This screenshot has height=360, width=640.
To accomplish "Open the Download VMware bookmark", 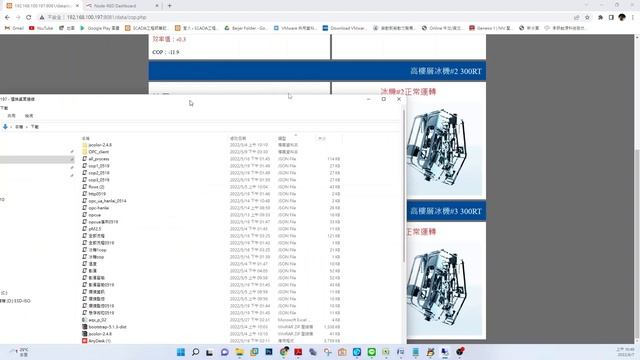I will tap(344, 28).
